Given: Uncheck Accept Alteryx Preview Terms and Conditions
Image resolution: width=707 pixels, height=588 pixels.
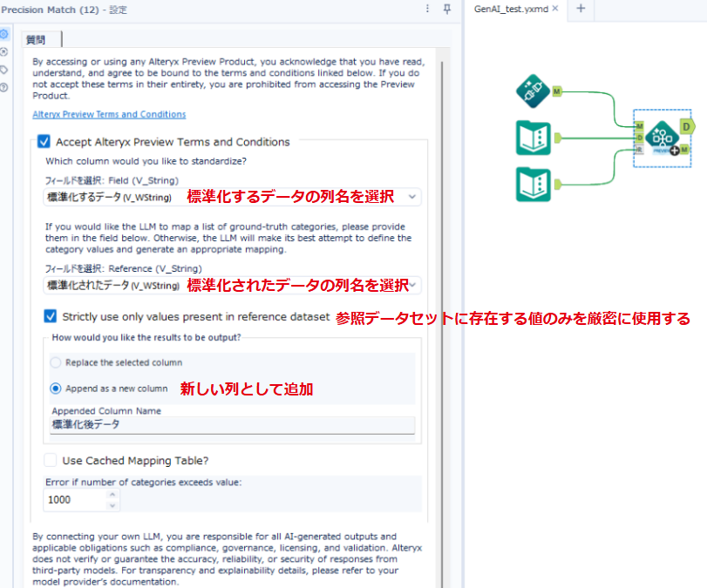Looking at the screenshot, I should pyautogui.click(x=44, y=141).
